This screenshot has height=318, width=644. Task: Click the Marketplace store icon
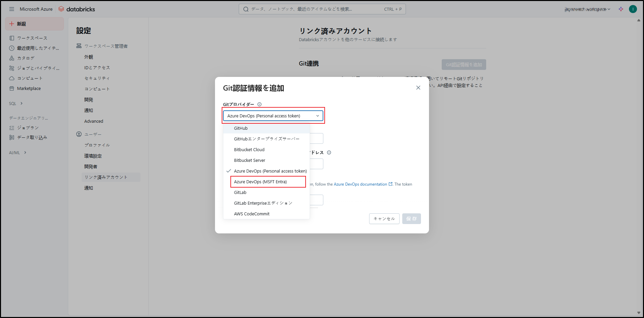click(12, 88)
